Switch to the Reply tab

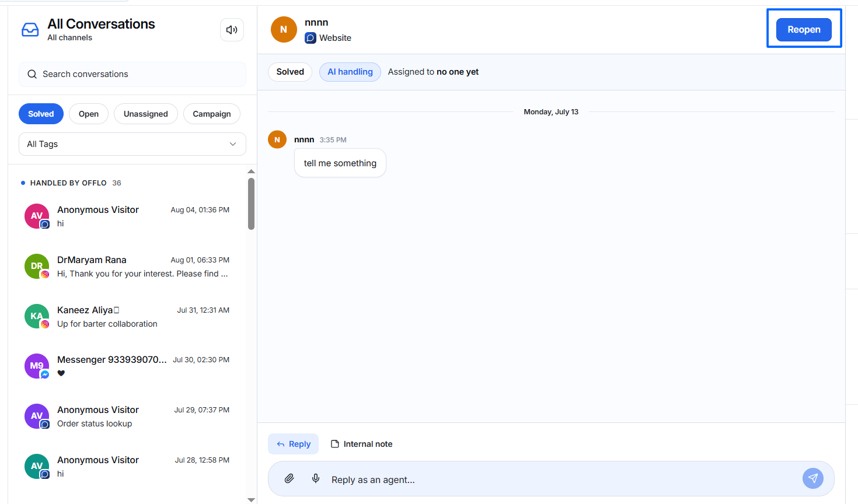pos(294,444)
